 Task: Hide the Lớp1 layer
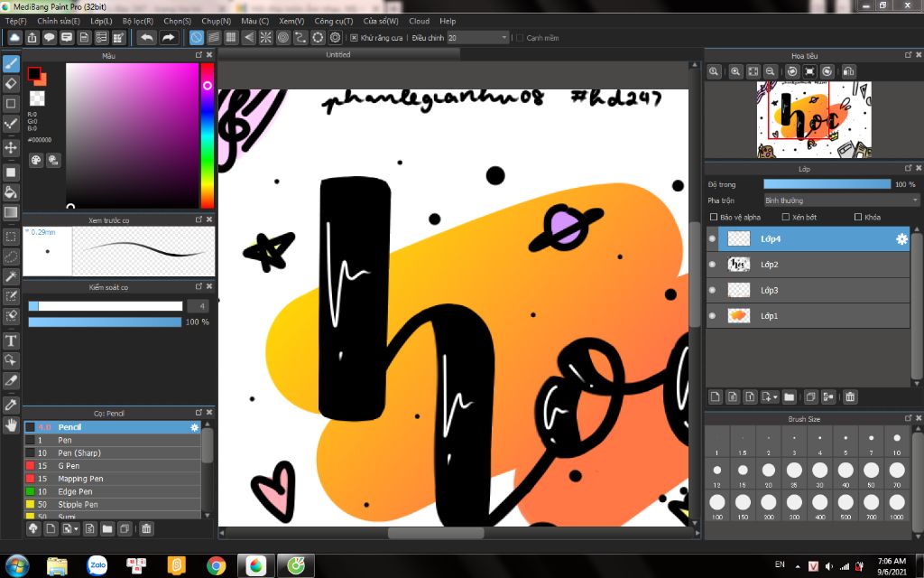coord(713,315)
